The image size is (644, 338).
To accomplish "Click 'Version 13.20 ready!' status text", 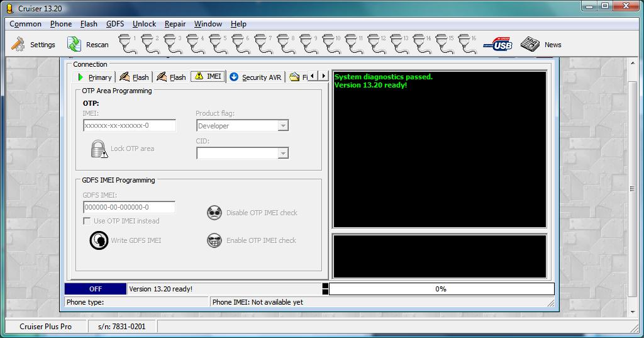I will [x=160, y=289].
